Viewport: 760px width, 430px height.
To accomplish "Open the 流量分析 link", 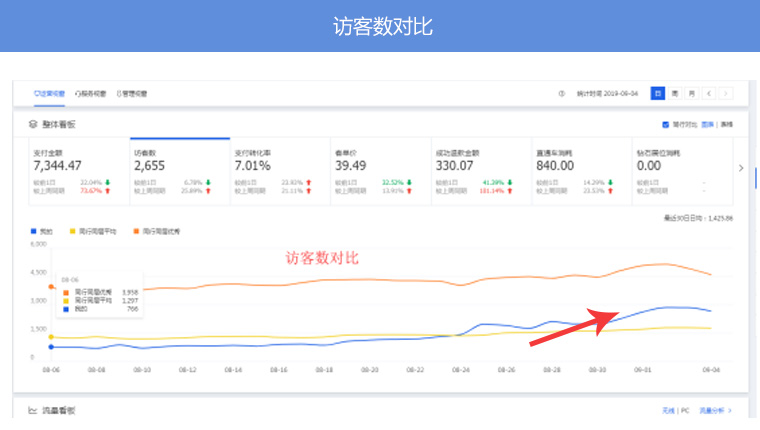I will (x=715, y=410).
